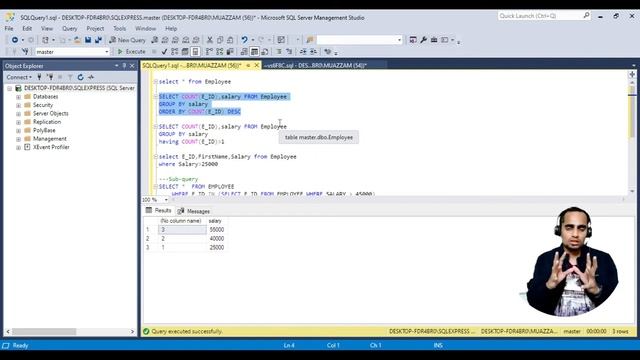The image size is (640, 360).
Task: Click the Cut scissors icon
Action: (209, 40)
